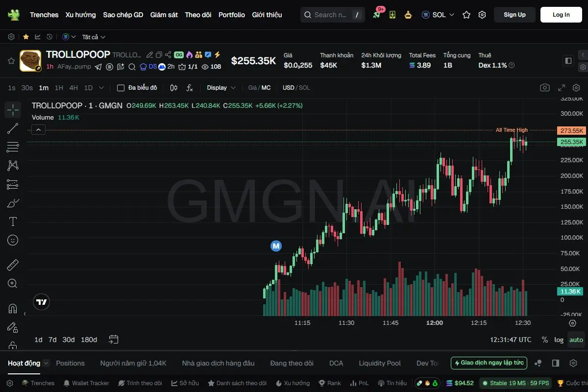Toggle auto scale button
This screenshot has width=588, height=392.
[x=576, y=340]
